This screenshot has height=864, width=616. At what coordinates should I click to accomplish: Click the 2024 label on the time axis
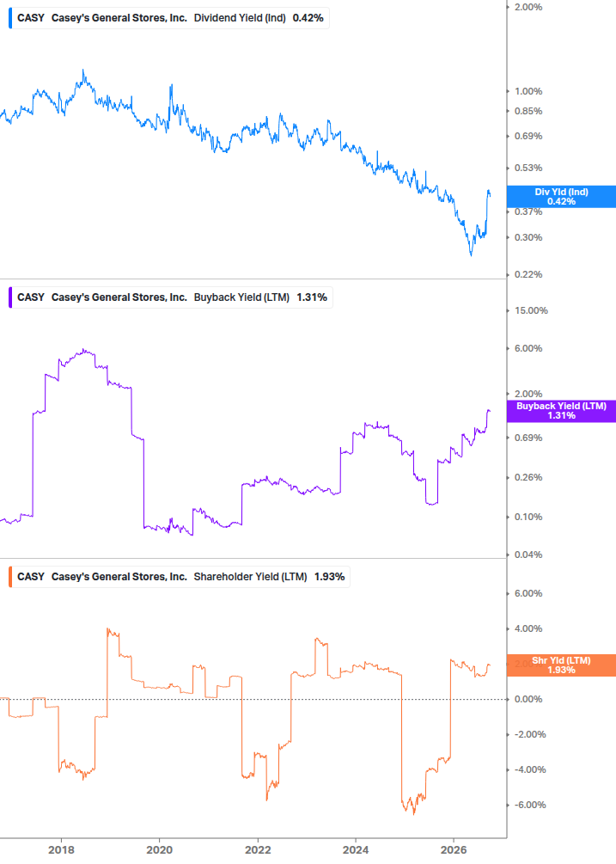pyautogui.click(x=356, y=850)
